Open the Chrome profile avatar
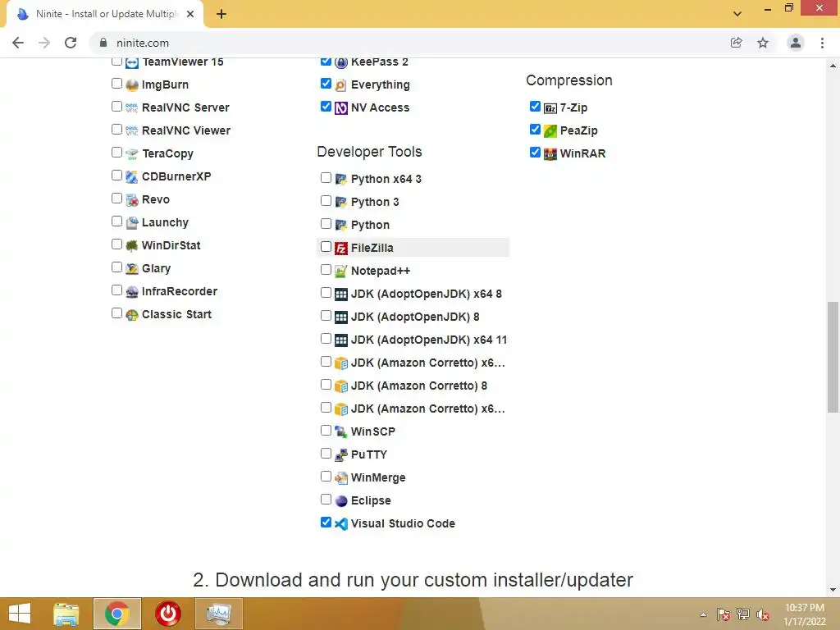The height and width of the screenshot is (630, 840). click(x=796, y=43)
